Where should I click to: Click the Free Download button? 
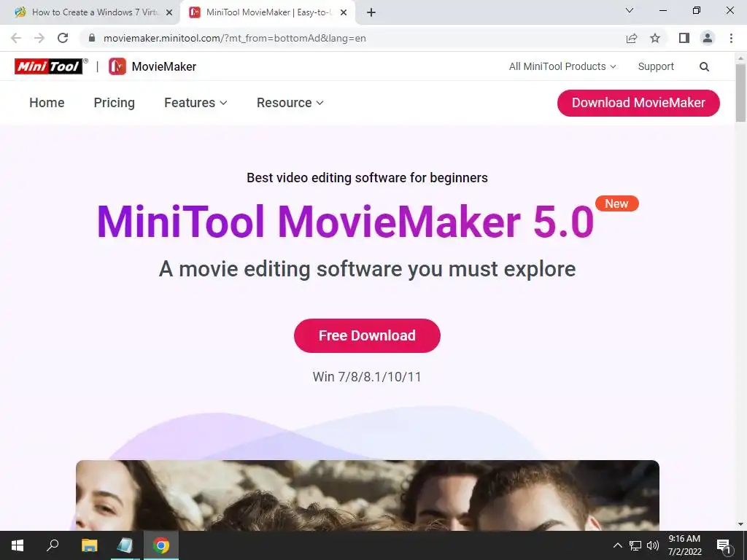(x=367, y=335)
